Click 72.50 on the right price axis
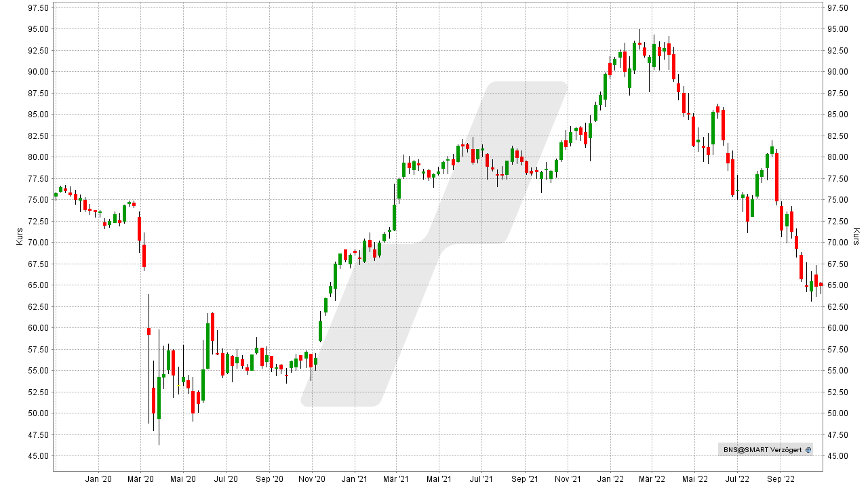The height and width of the screenshot is (488, 868). [x=838, y=222]
